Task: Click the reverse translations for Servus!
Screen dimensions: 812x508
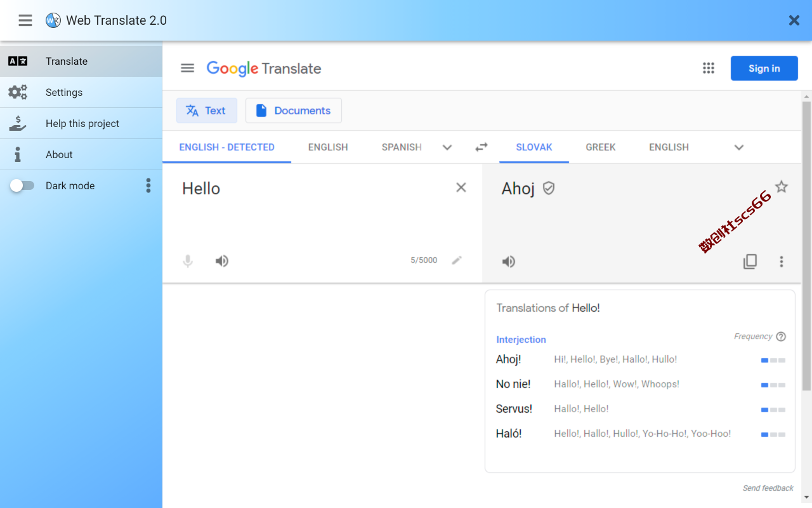Action: (581, 409)
